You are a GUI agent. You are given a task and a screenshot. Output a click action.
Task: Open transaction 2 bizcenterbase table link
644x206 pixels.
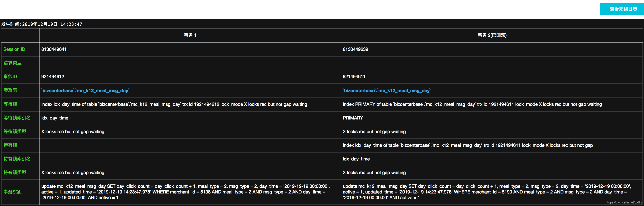(x=387, y=91)
